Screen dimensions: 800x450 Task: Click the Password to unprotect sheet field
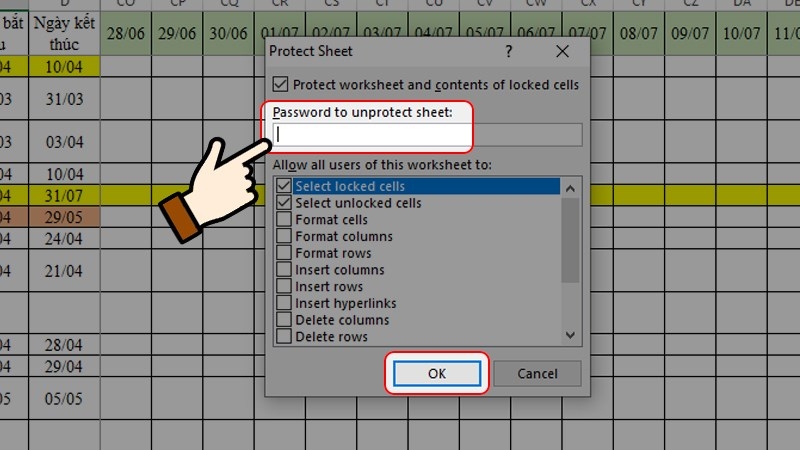coord(428,135)
